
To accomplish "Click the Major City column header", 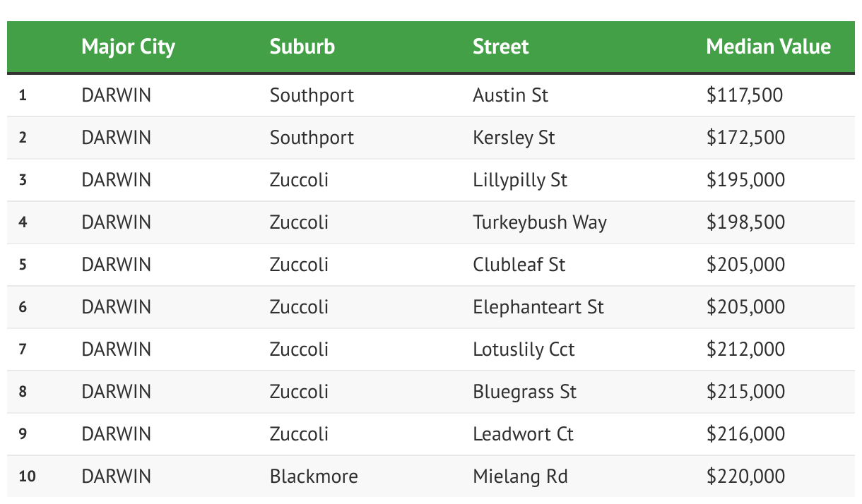I will tap(128, 47).
